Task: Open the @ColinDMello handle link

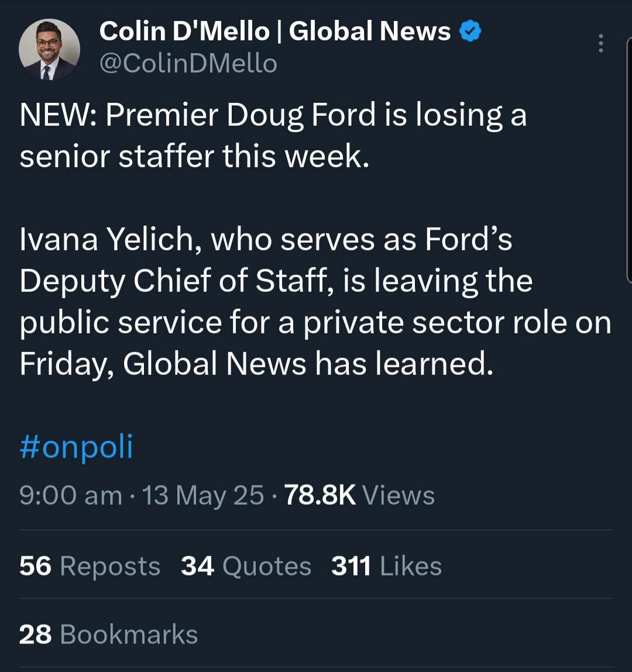Action: tap(188, 63)
